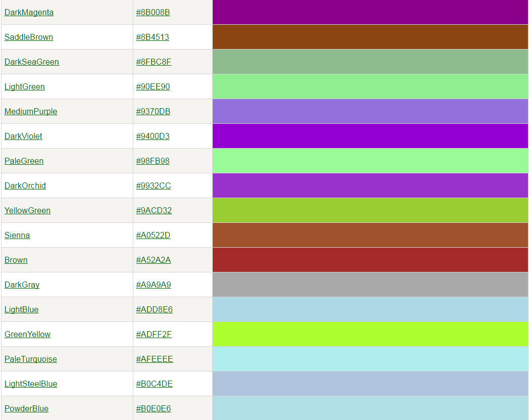529x420 pixels.
Task: Open the GreenYellow color name link
Action: coord(27,334)
